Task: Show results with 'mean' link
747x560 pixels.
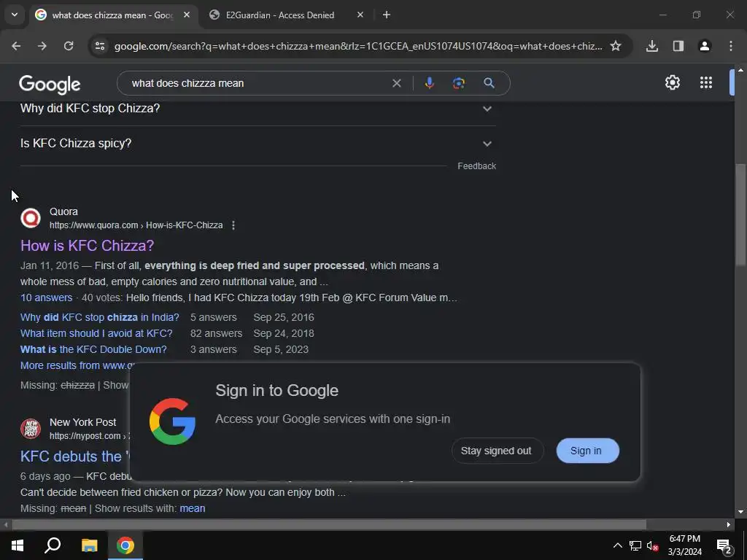Action: [193, 508]
